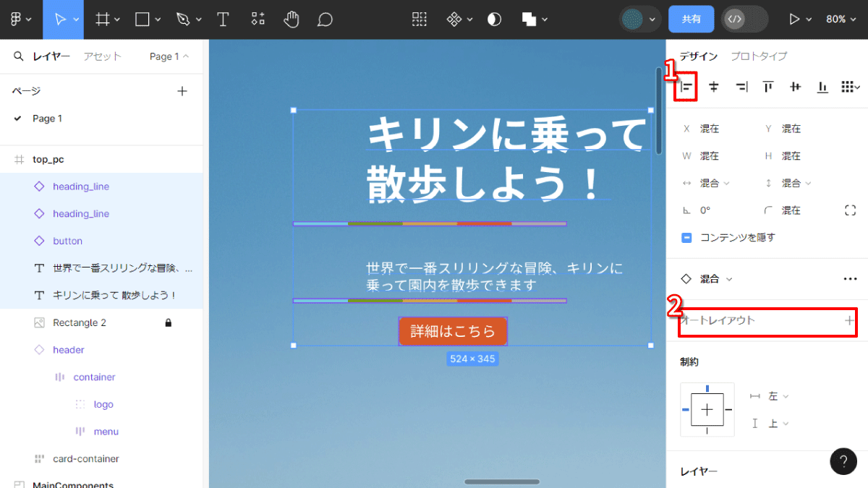Open the 80% zoom dropdown

click(x=841, y=20)
